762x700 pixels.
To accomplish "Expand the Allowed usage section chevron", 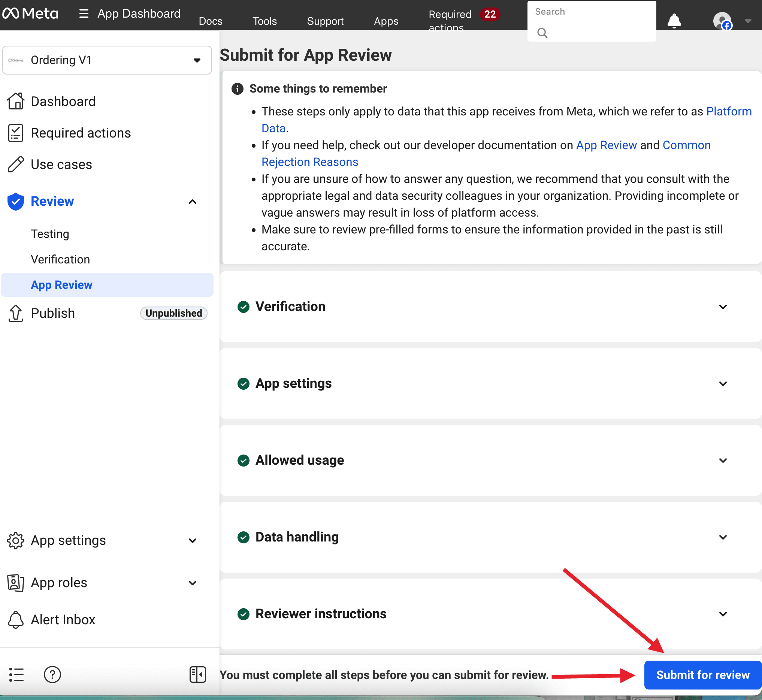I will (x=723, y=461).
